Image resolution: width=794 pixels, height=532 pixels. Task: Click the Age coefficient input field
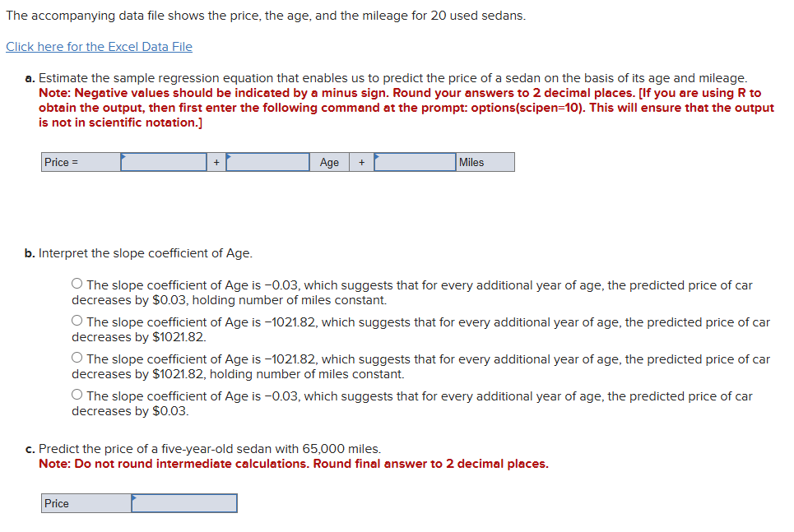[x=267, y=162]
